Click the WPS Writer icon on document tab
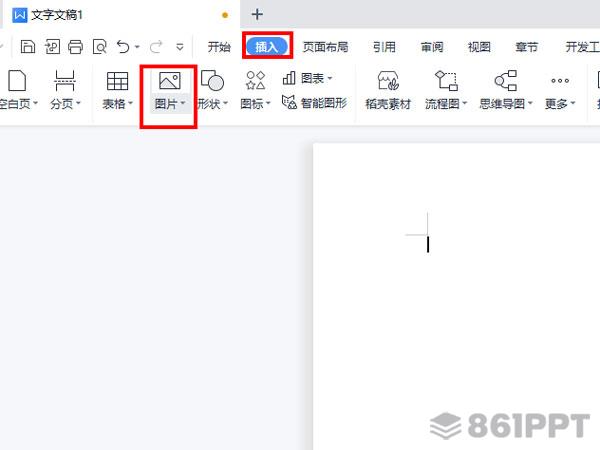The height and width of the screenshot is (450, 600). coord(20,15)
